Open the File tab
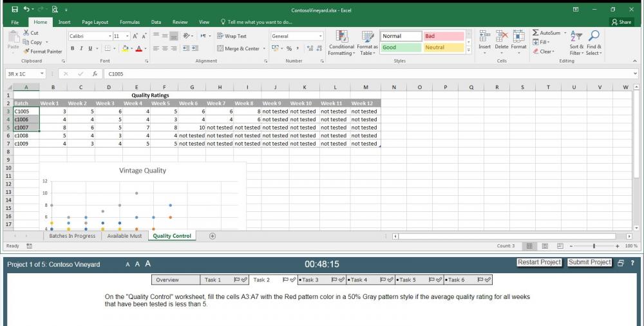The height and width of the screenshot is (326, 644). [x=15, y=22]
